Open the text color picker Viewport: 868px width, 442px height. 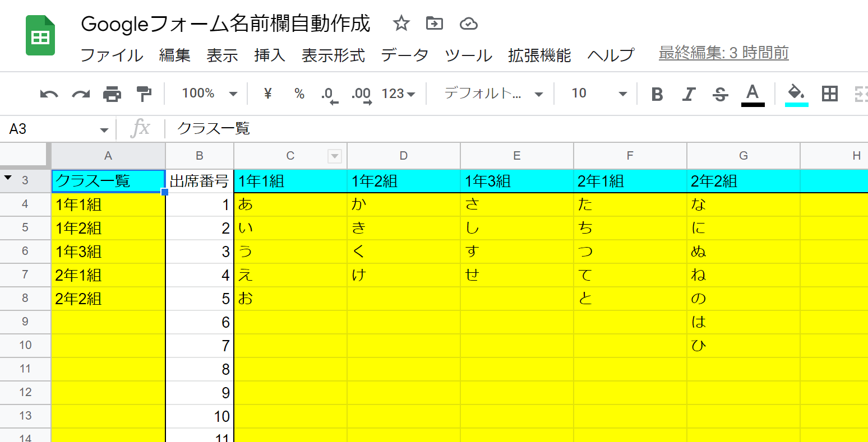[752, 94]
